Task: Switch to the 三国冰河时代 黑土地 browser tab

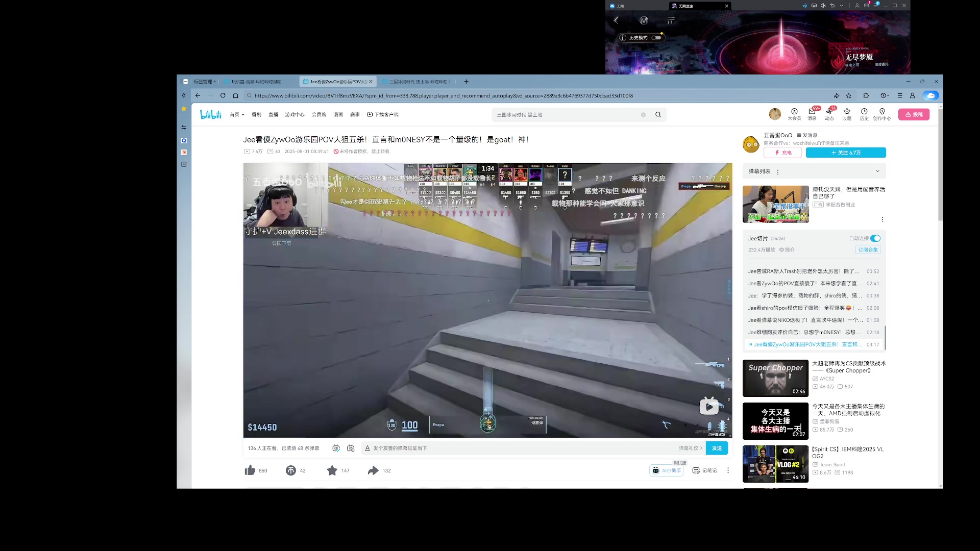Action: 419,82
